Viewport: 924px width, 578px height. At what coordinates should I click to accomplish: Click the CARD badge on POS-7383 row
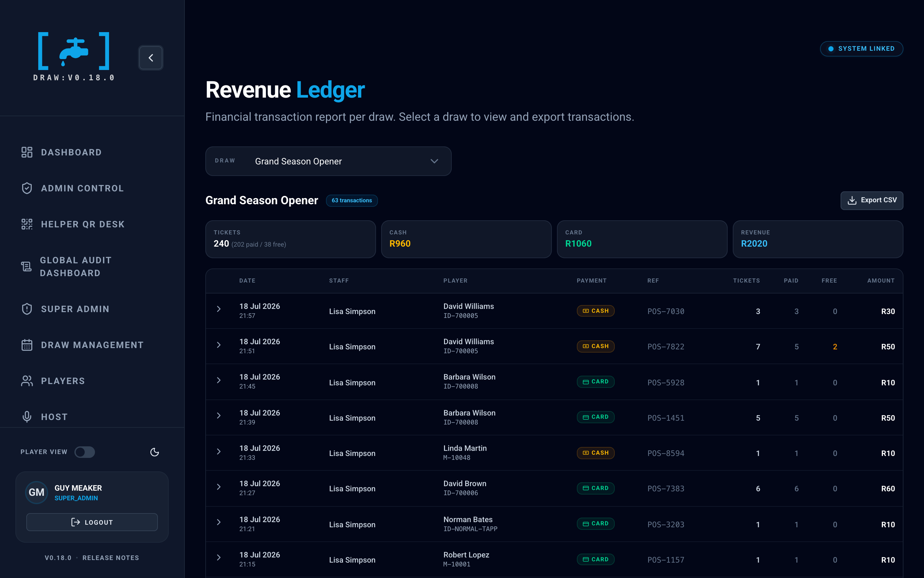(596, 488)
